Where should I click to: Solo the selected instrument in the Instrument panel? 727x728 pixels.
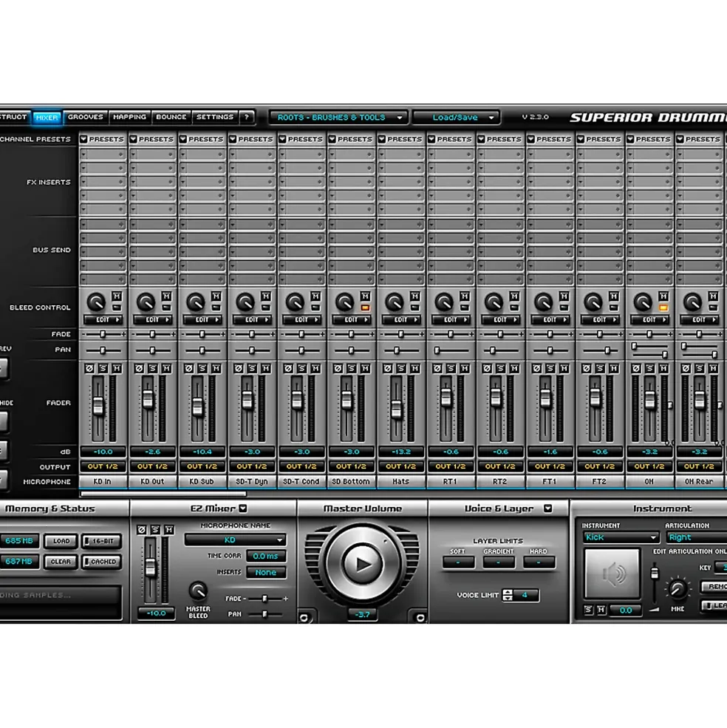point(588,610)
